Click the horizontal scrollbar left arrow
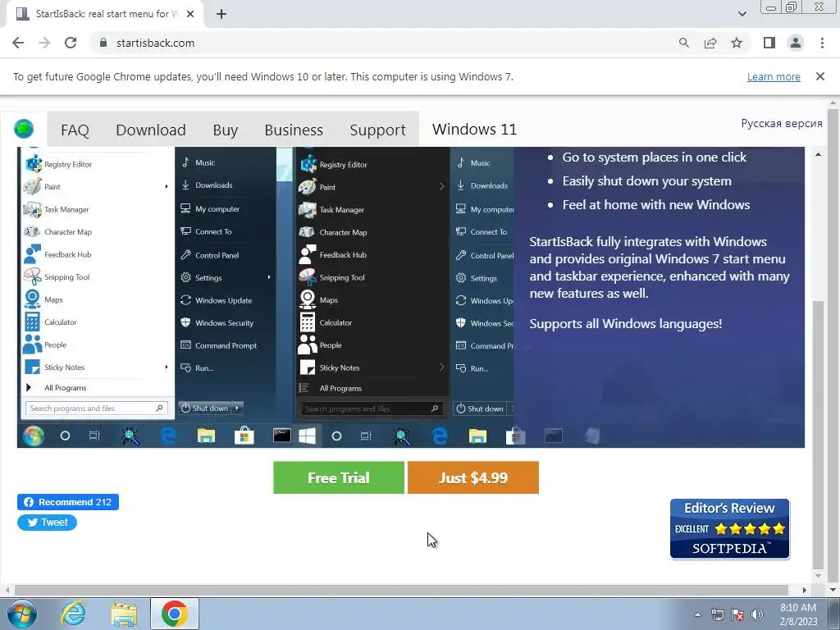The image size is (840, 630). pos(7,590)
